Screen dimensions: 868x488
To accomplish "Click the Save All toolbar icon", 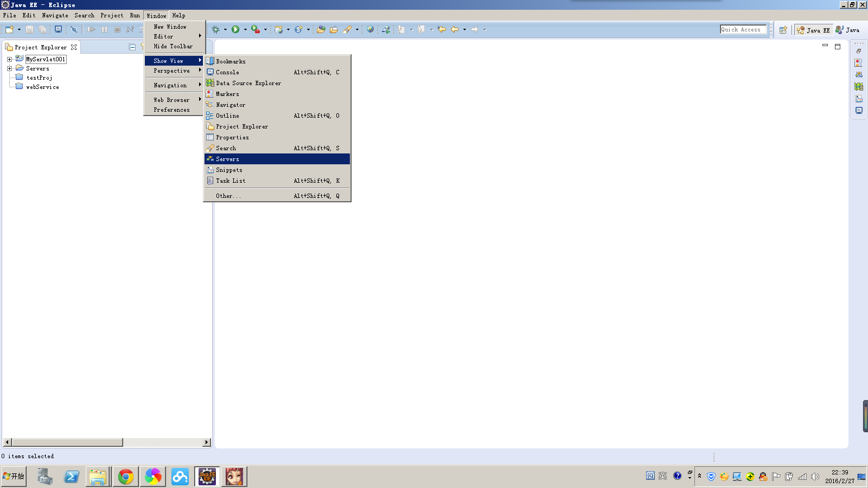I will 42,30.
